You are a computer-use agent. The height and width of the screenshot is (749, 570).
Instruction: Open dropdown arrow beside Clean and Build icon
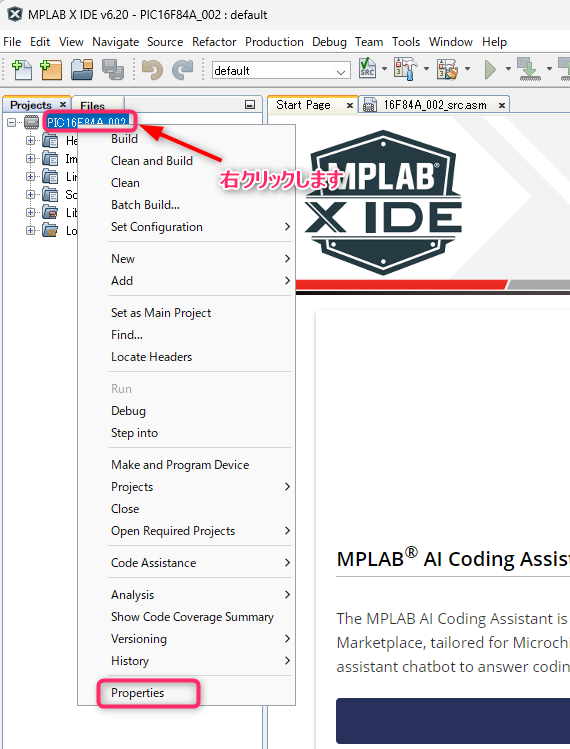point(467,69)
